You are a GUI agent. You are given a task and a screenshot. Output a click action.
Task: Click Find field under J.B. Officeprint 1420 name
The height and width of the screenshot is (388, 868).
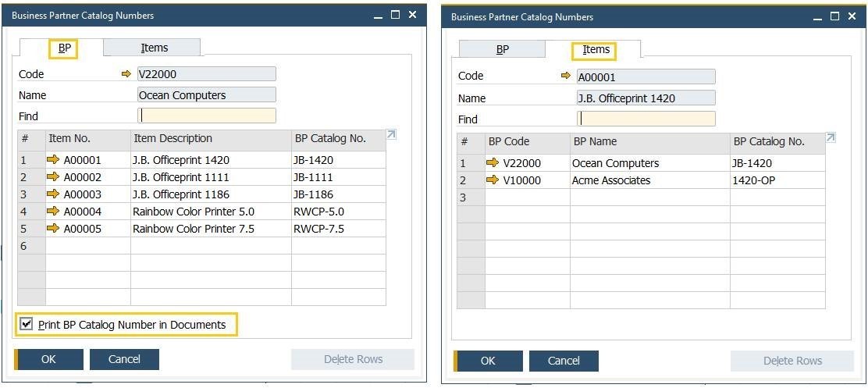646,119
